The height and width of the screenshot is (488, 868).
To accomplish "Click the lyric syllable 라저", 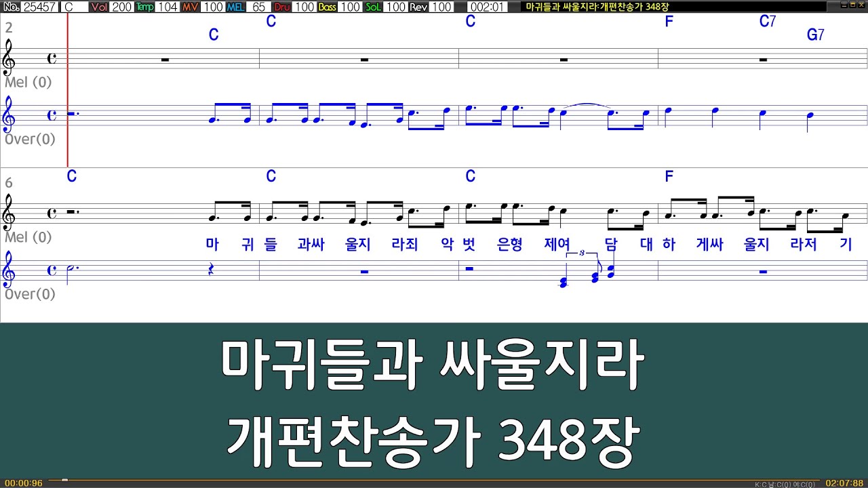I will (804, 245).
